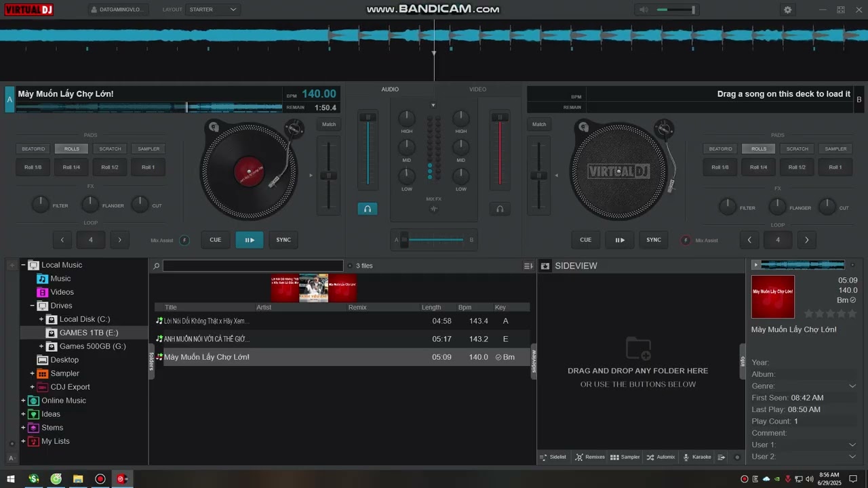Screen dimensions: 868x488
Task: Open the settings gear
Action: click(787, 9)
